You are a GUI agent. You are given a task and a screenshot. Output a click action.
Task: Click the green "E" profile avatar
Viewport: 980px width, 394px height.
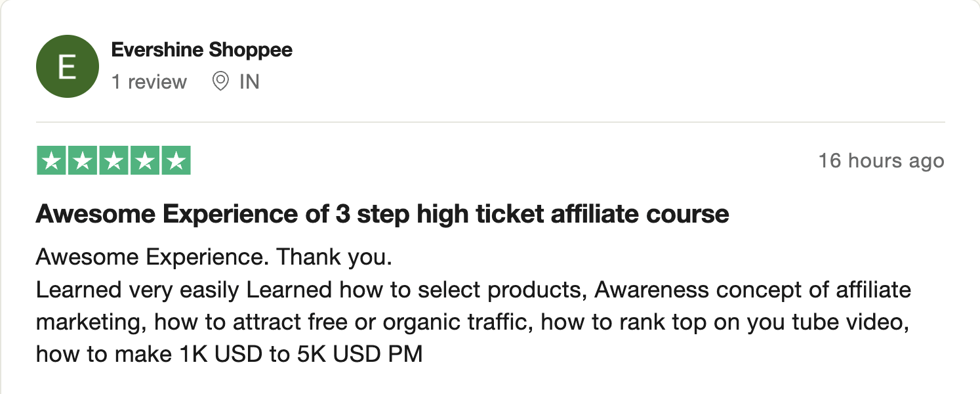pos(68,67)
